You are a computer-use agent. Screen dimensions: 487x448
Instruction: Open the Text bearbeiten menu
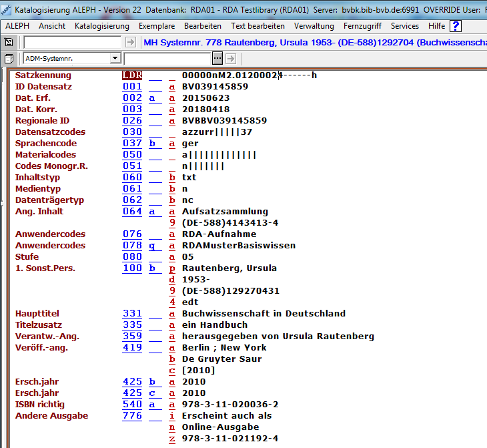[x=258, y=26]
